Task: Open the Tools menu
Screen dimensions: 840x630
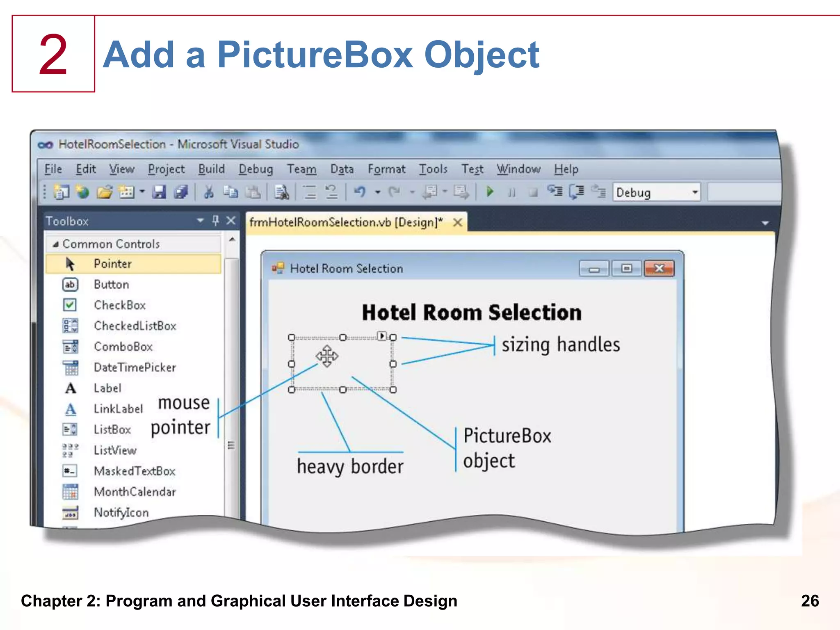Action: tap(433, 169)
